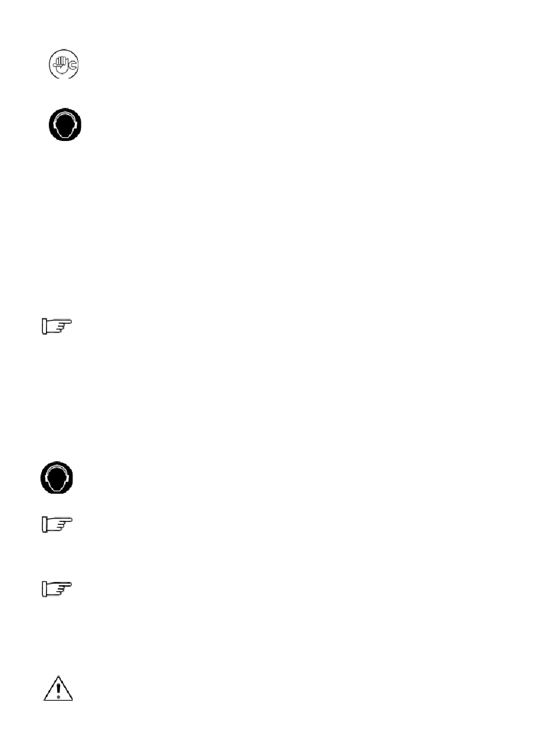Select the black circle of the lower hearing-protection sign
Viewport: 560px width, 732px height.
coord(58,478)
